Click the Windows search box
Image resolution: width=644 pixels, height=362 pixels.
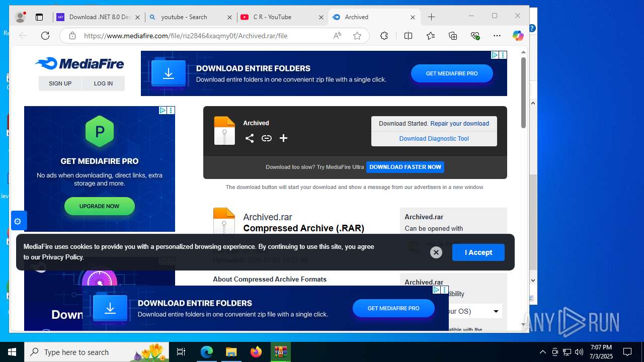(97, 352)
